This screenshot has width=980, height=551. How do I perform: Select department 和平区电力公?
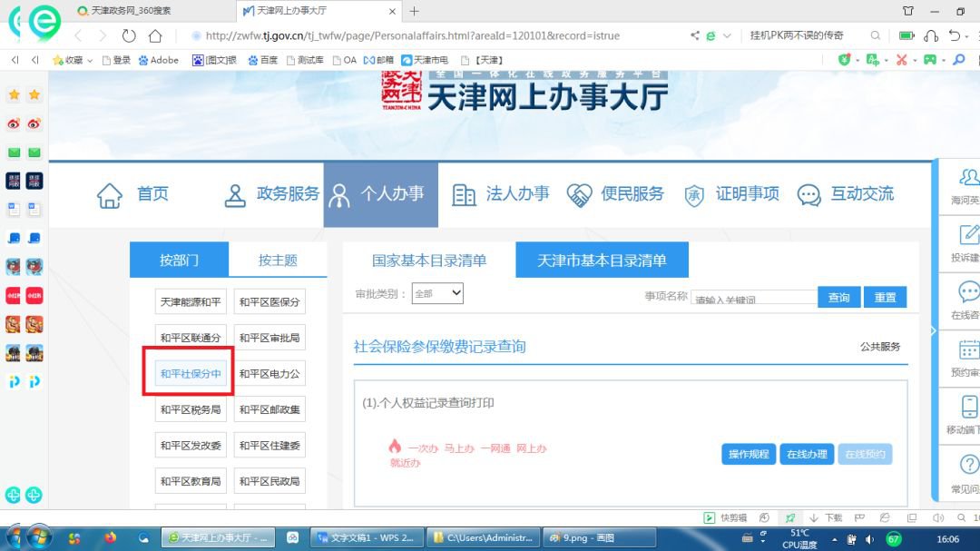click(269, 373)
